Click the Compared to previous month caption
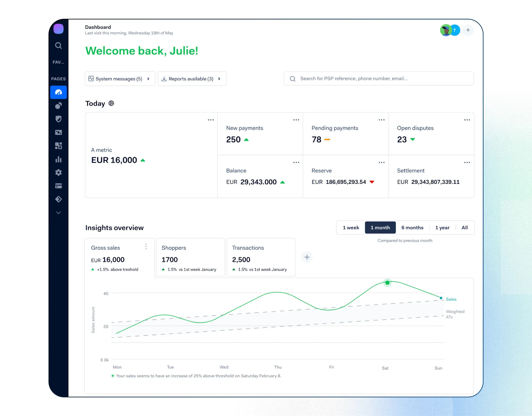Screen dimensions: 532x416 pos(405,240)
